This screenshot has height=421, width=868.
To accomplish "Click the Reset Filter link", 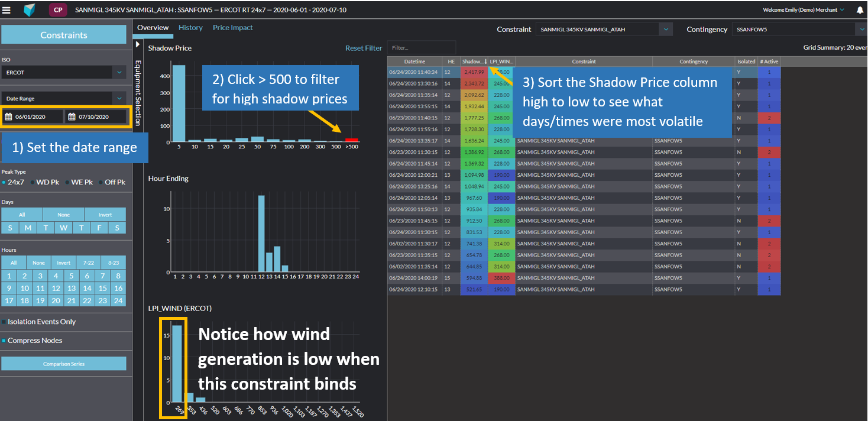I will pos(364,48).
